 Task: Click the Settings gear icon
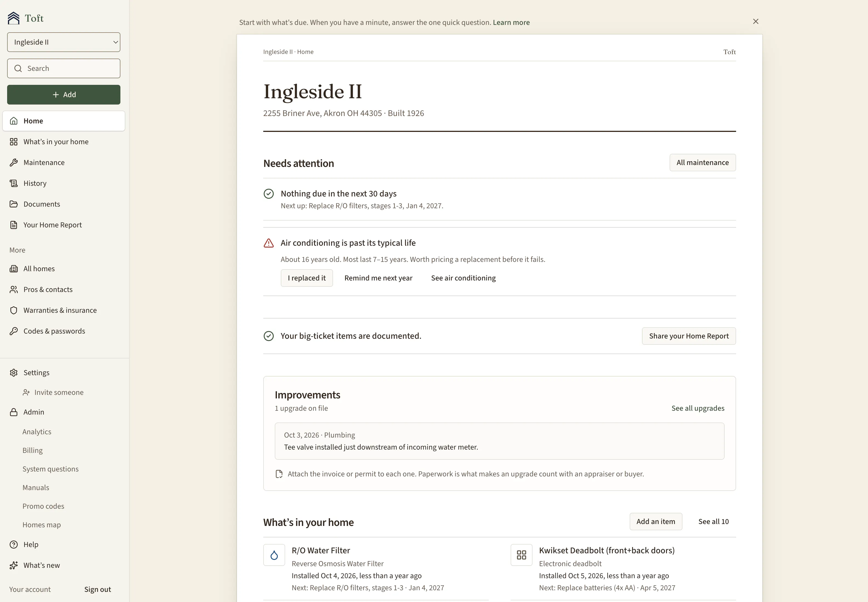(x=14, y=372)
